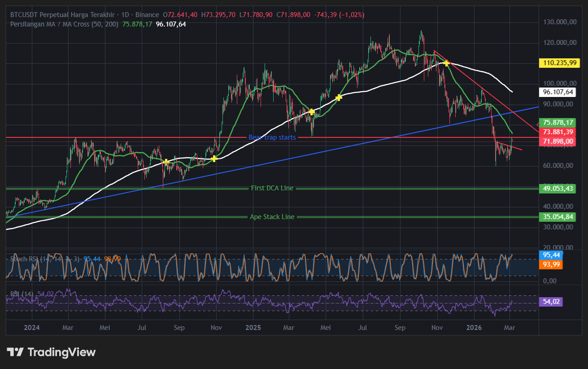The width and height of the screenshot is (588, 369).
Task: Click the yellow MA cross marker at November 2024
Action: (214, 158)
